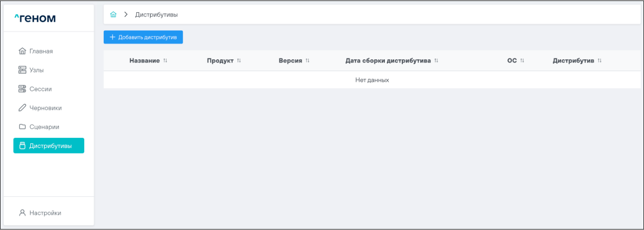Image resolution: width=644 pixels, height=230 pixels.
Task: Sort by Продукт using the arrows icon
Action: (239, 61)
